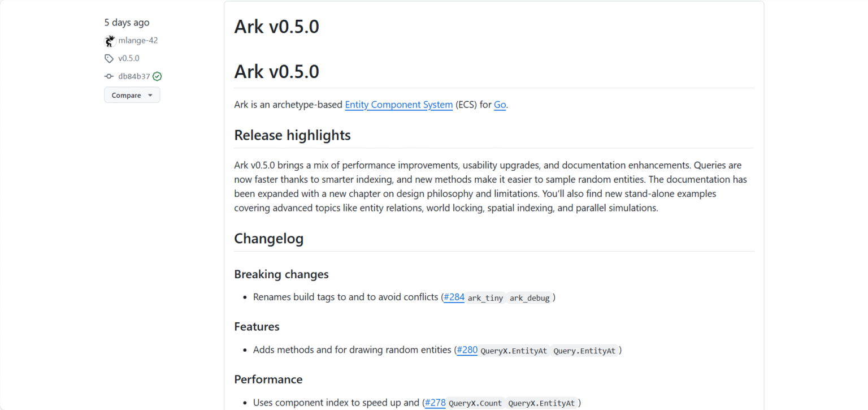Click the green verified badge after the commit hash
Screen dimensions: 868x410
[157, 76]
